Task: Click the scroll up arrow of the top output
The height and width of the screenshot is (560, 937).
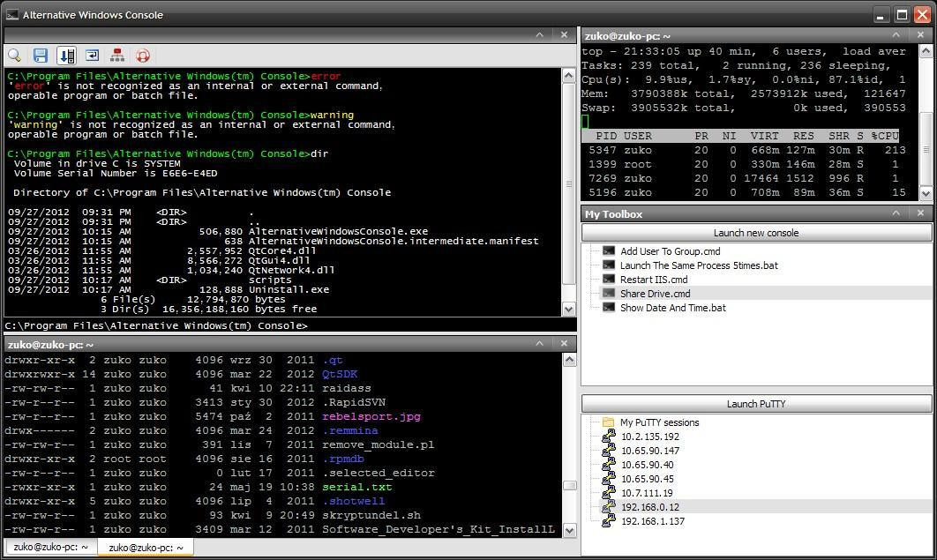Action: point(926,51)
